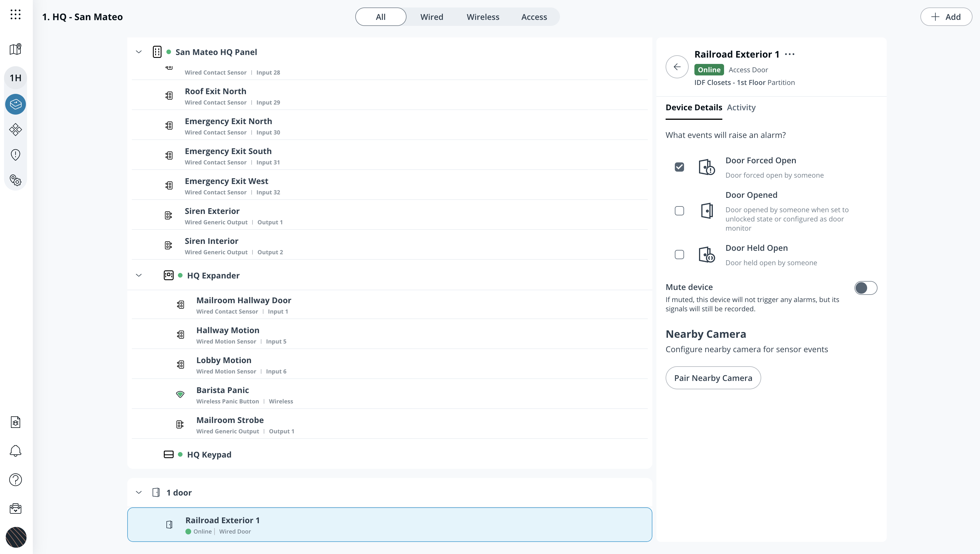Collapse the 1 door section
Image resolution: width=980 pixels, height=554 pixels.
[x=139, y=492]
